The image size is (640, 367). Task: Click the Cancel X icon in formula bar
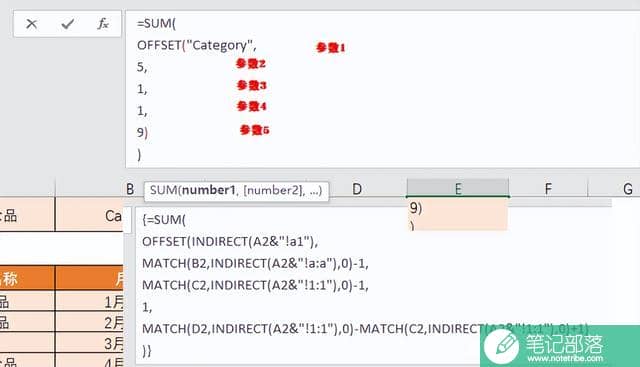click(31, 24)
